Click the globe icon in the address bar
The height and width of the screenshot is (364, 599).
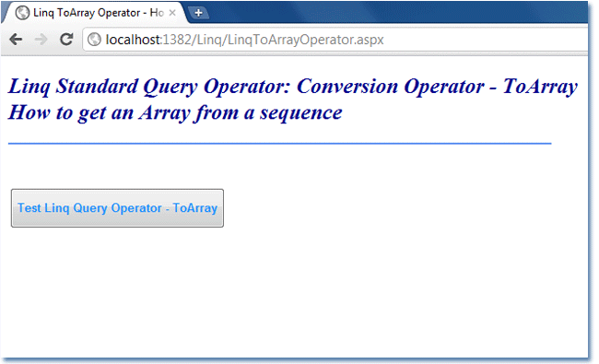[94, 40]
